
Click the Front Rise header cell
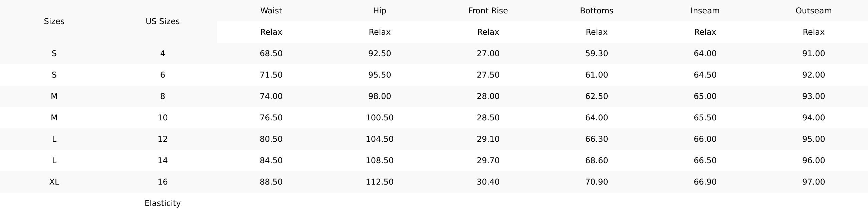pyautogui.click(x=488, y=11)
